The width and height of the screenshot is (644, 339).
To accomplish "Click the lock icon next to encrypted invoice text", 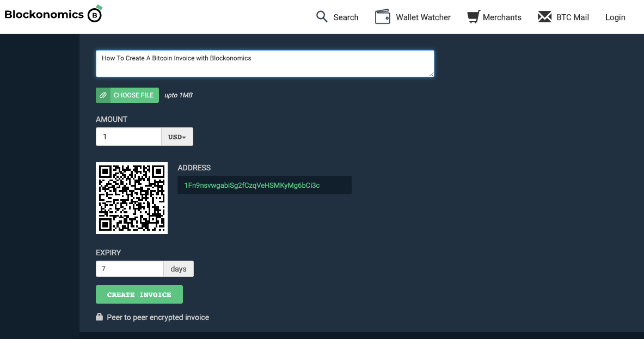I will click(100, 317).
